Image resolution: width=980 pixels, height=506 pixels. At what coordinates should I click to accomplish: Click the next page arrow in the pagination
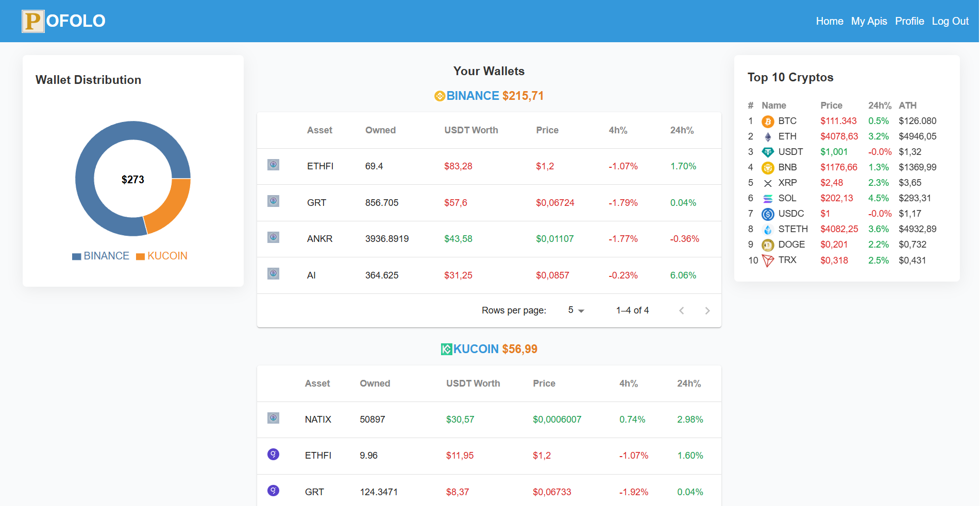[707, 310]
